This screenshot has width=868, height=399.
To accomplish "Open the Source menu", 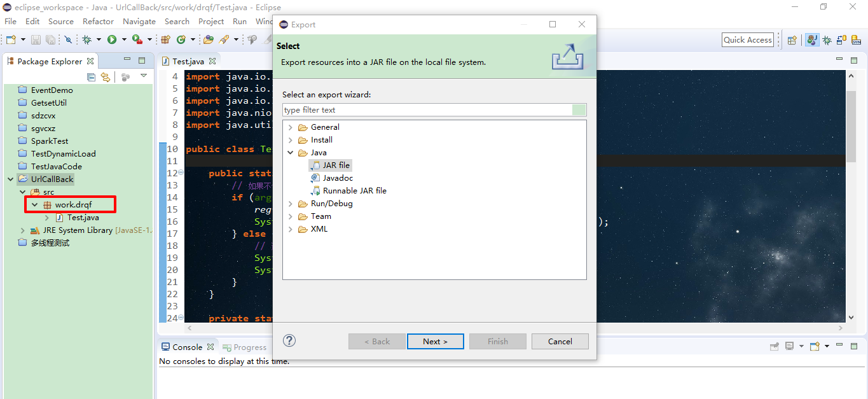I will pos(61,21).
